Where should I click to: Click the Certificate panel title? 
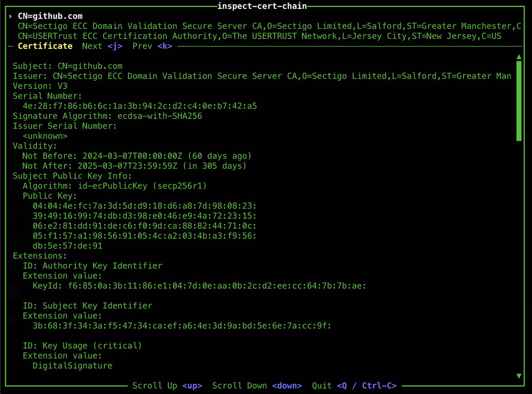click(45, 46)
